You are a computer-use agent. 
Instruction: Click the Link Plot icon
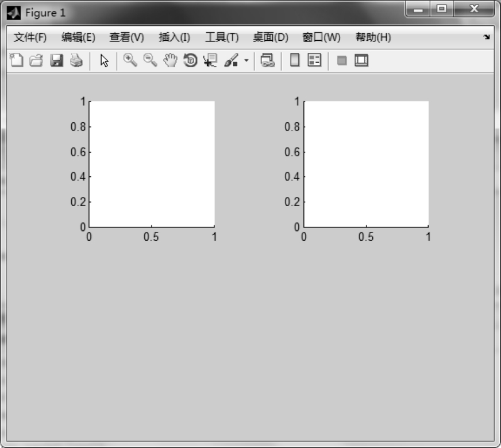click(x=267, y=60)
